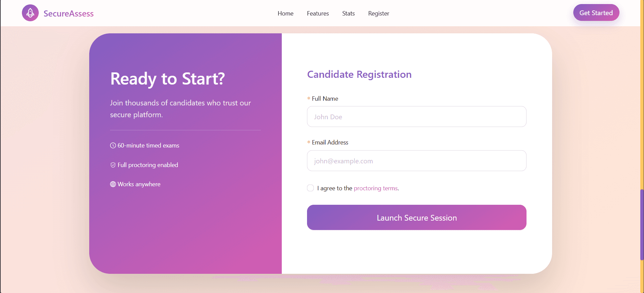
Task: Click the globe icon beside Works anywhere
Action: [113, 184]
